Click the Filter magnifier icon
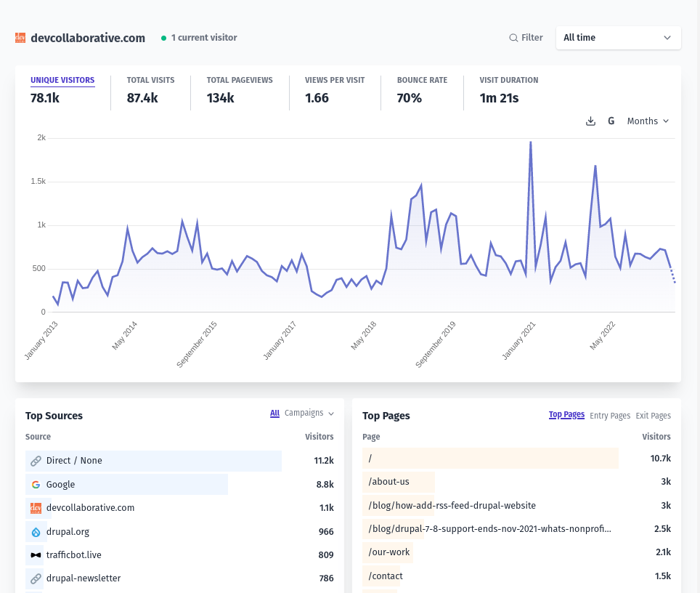Viewport: 700px width, 593px height. 513,38
